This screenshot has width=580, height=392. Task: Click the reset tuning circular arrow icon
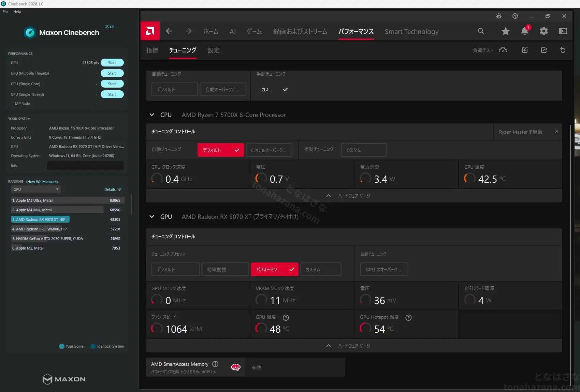563,50
